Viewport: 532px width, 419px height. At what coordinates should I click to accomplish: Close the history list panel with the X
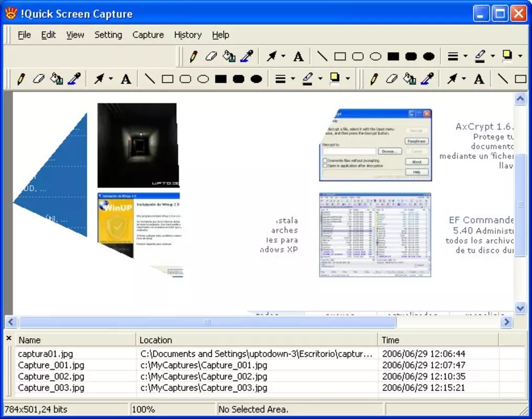point(9,338)
